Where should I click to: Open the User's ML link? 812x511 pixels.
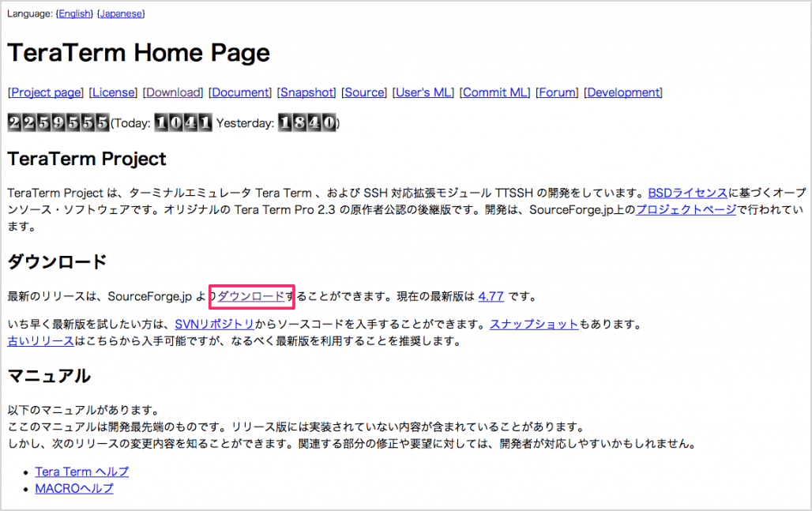(x=423, y=92)
